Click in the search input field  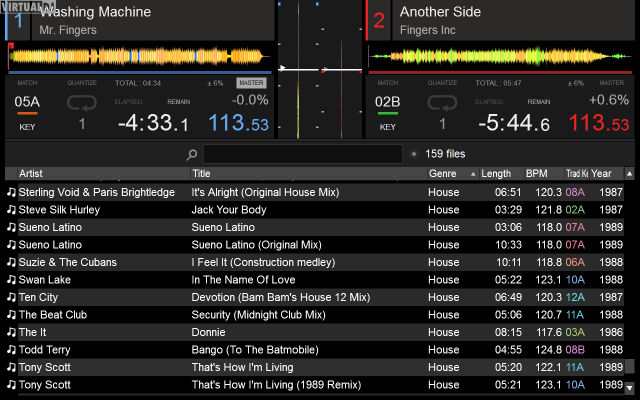pos(303,154)
